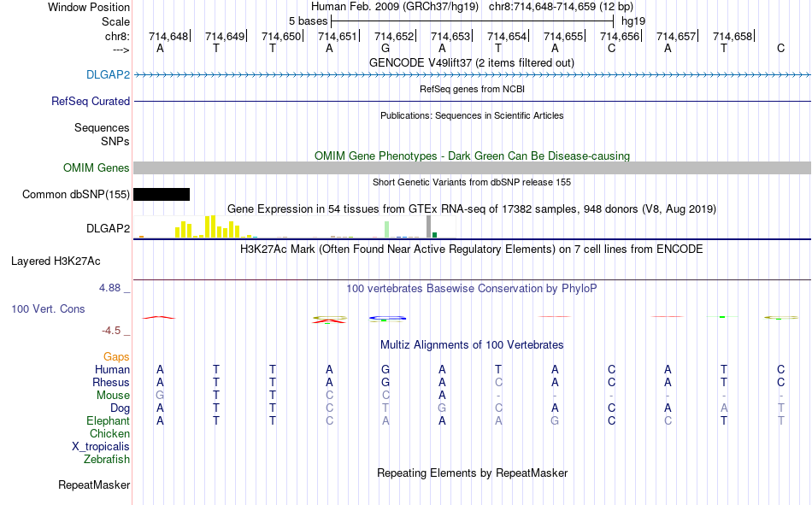Select the X_tropicalis species label
812x505 pixels.
[x=101, y=447]
